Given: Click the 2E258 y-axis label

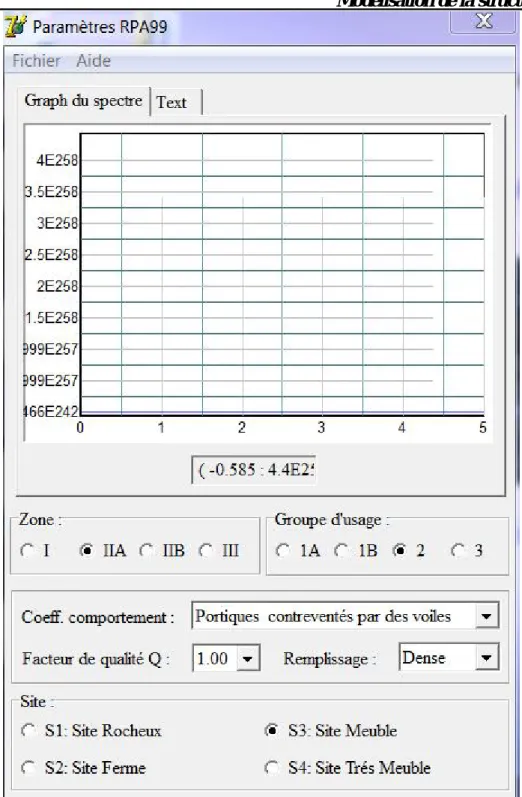Looking at the screenshot, I should click(x=57, y=286).
